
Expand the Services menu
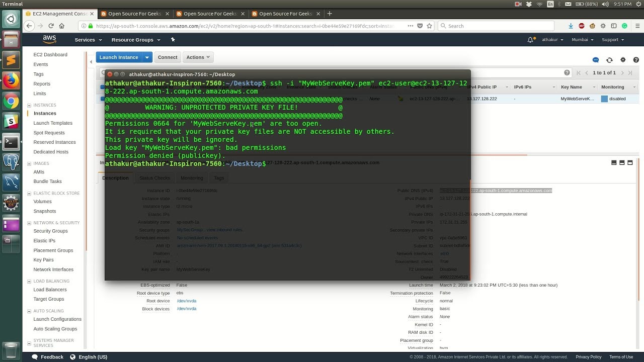(x=88, y=40)
